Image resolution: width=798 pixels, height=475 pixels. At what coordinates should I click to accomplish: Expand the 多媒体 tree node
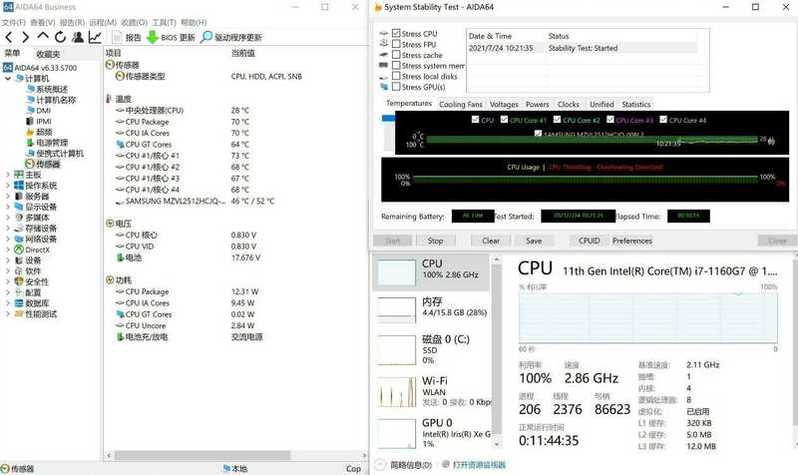point(8,217)
